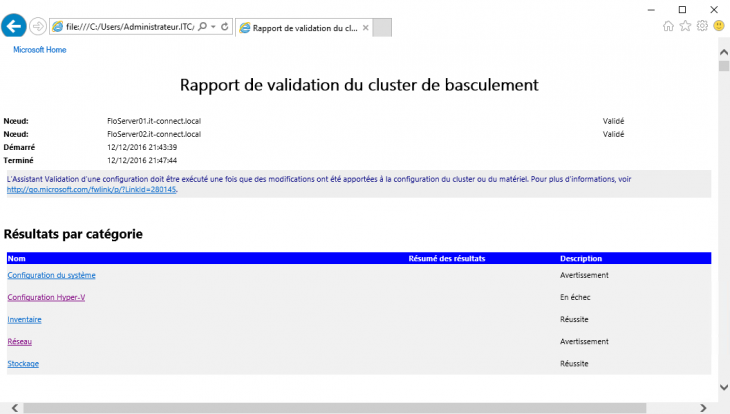The width and height of the screenshot is (730, 414).
Task: Open the Microsoft Home link
Action: pyautogui.click(x=40, y=50)
